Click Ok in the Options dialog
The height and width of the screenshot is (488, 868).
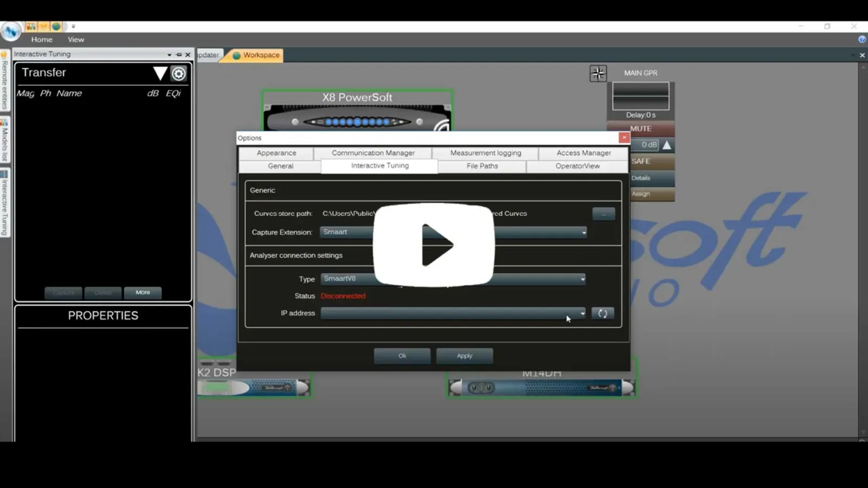click(x=402, y=356)
